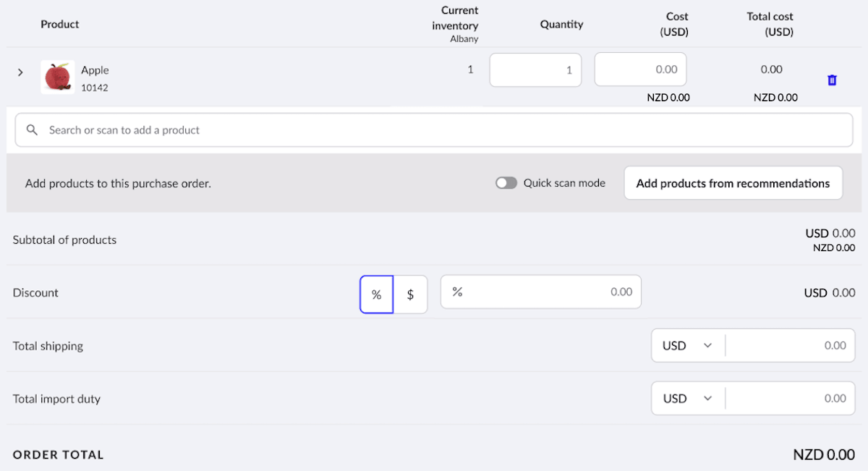
Task: Click the Total cost (USD) column header
Action: pos(770,24)
